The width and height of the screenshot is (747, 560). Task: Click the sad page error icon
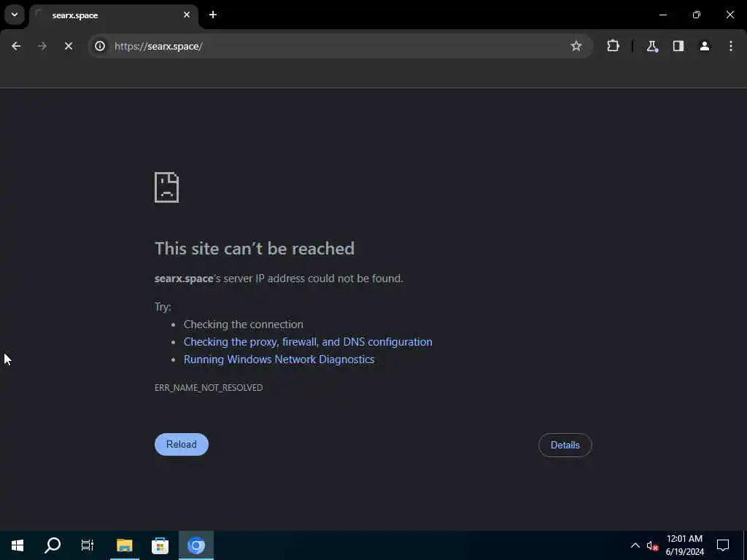pos(167,187)
